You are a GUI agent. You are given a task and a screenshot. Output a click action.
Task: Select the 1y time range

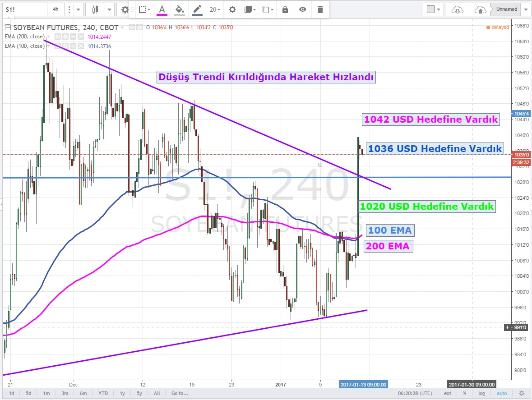click(x=122, y=393)
